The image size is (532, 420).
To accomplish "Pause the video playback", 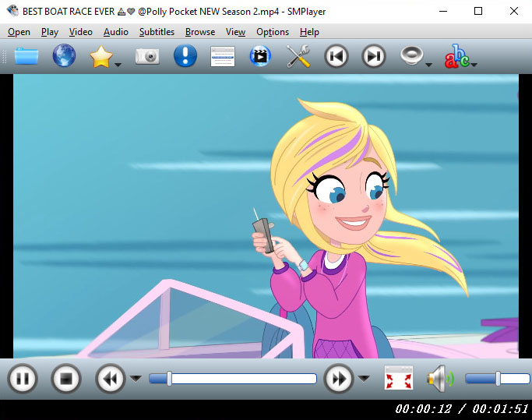I will (x=23, y=379).
